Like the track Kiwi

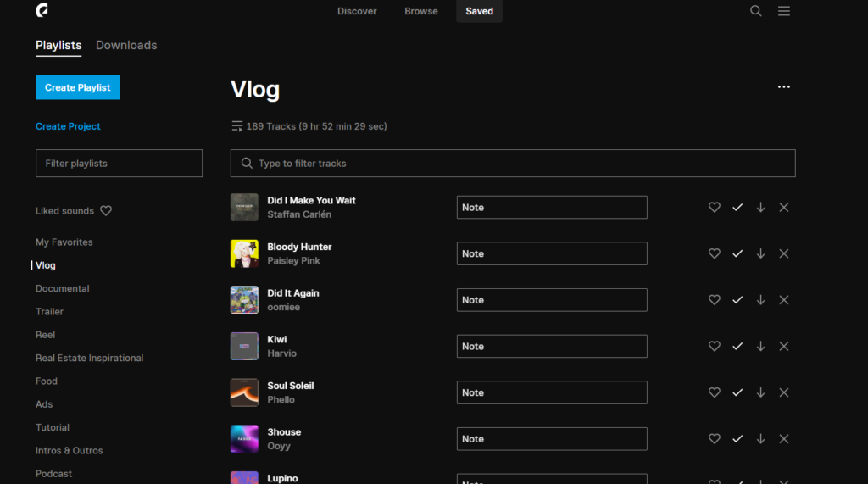click(714, 346)
